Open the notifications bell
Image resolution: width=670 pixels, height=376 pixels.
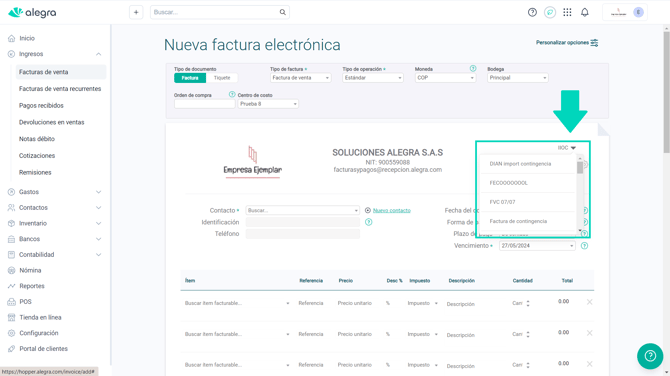tap(585, 12)
